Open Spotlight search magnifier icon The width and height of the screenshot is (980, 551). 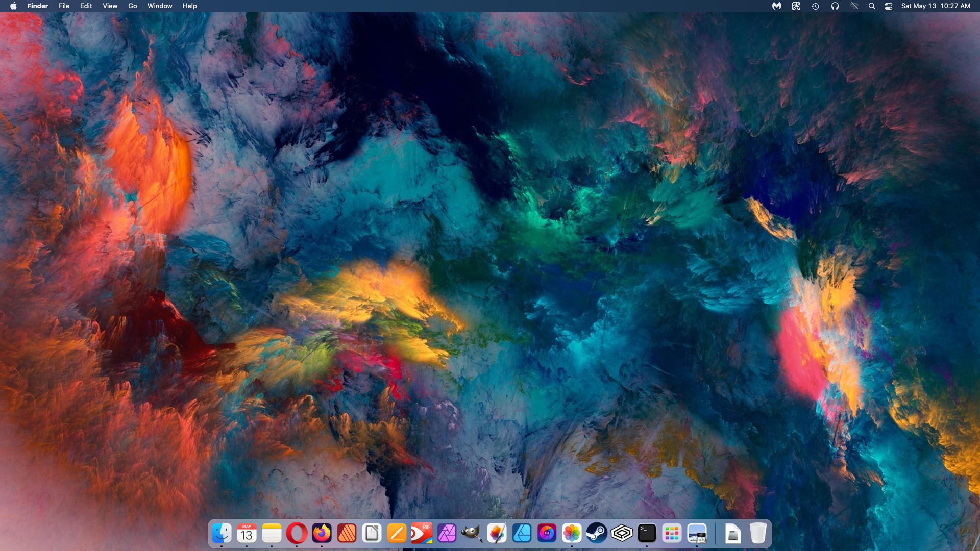click(x=872, y=6)
